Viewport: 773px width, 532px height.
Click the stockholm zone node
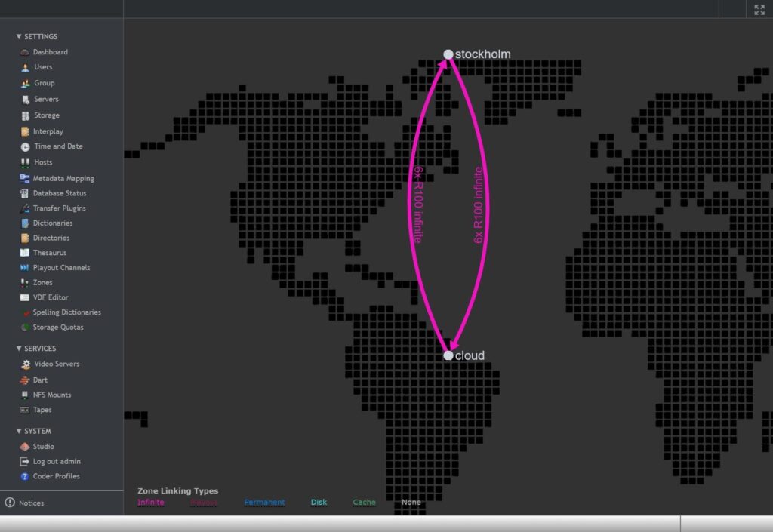click(x=448, y=54)
